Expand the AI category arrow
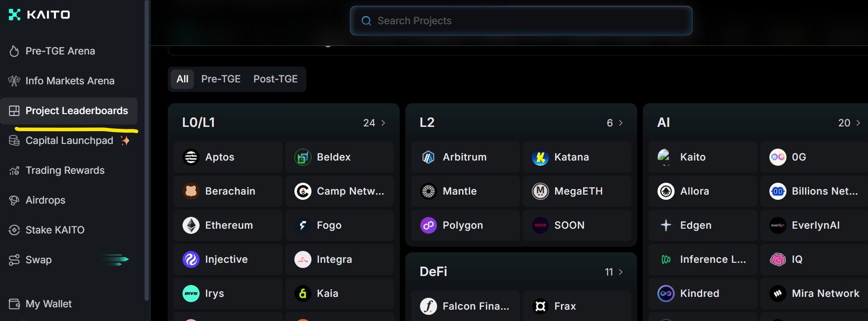Viewport: 868px width, 321px height. pos(858,123)
